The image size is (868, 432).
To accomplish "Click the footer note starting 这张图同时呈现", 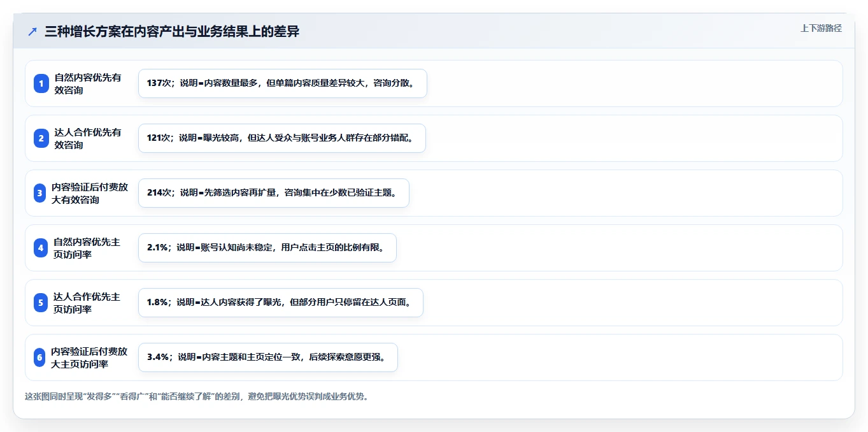I will pyautogui.click(x=197, y=396).
